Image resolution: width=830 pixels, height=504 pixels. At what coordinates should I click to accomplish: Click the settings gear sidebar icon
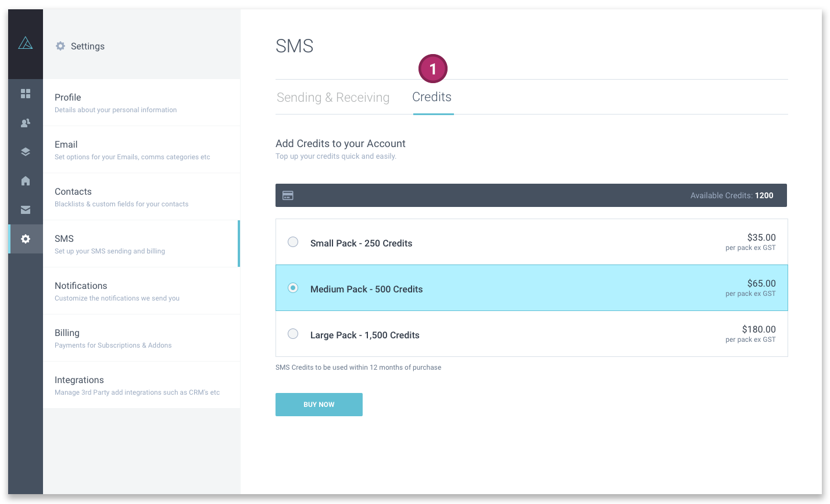click(x=26, y=239)
